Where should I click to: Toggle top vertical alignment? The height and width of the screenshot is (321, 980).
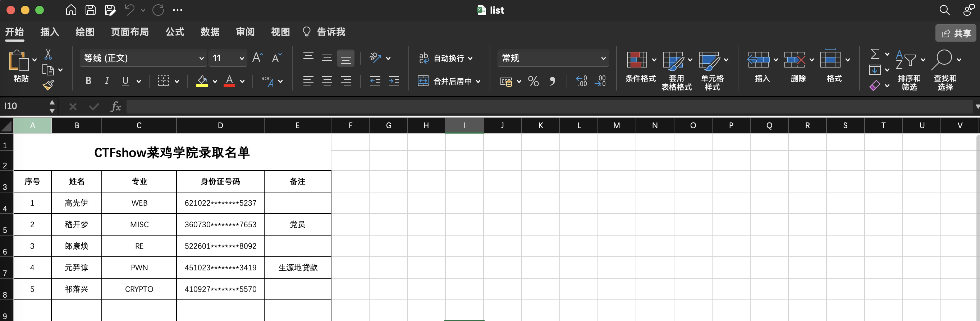tap(308, 57)
